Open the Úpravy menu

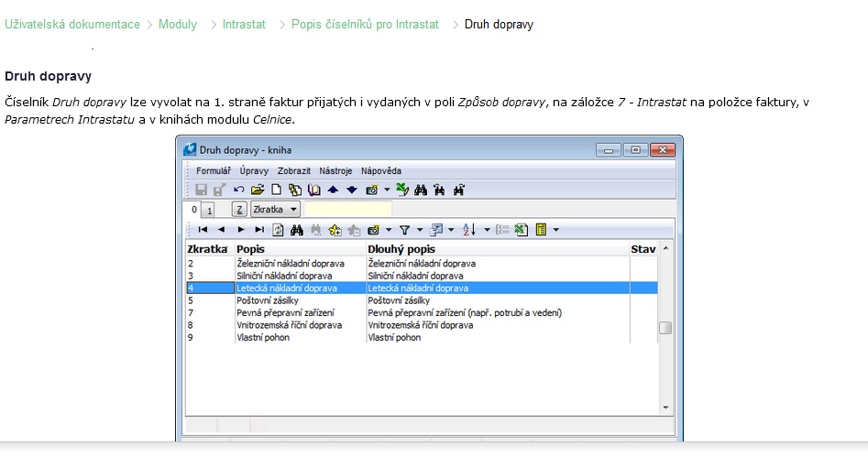(x=254, y=171)
